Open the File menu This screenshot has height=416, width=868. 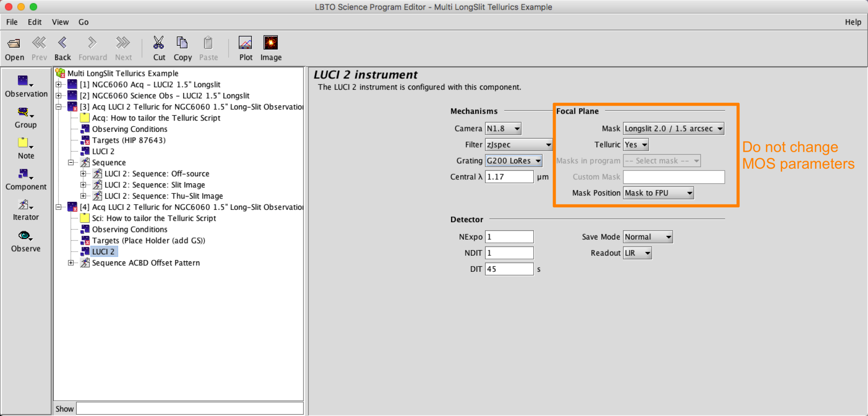[12, 22]
